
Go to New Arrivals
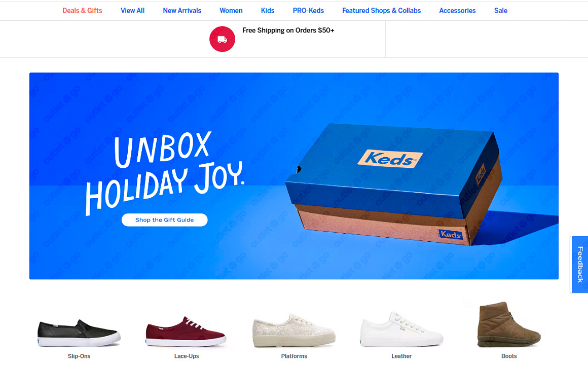click(182, 11)
